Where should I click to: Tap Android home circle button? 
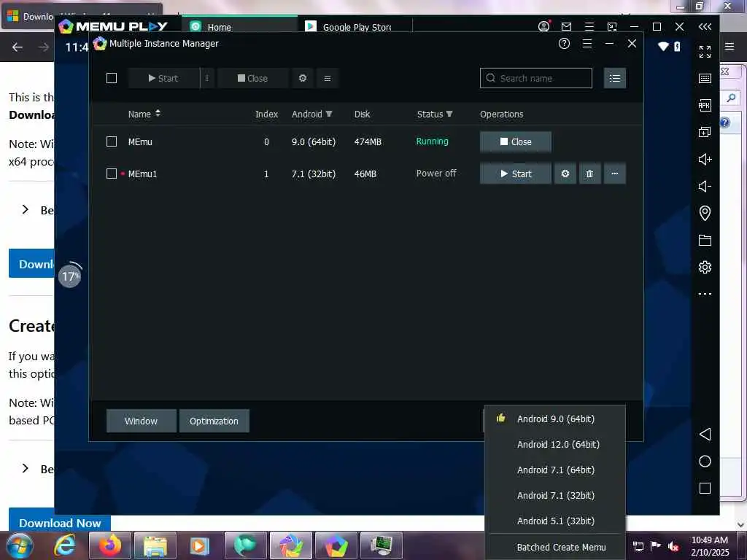click(705, 461)
